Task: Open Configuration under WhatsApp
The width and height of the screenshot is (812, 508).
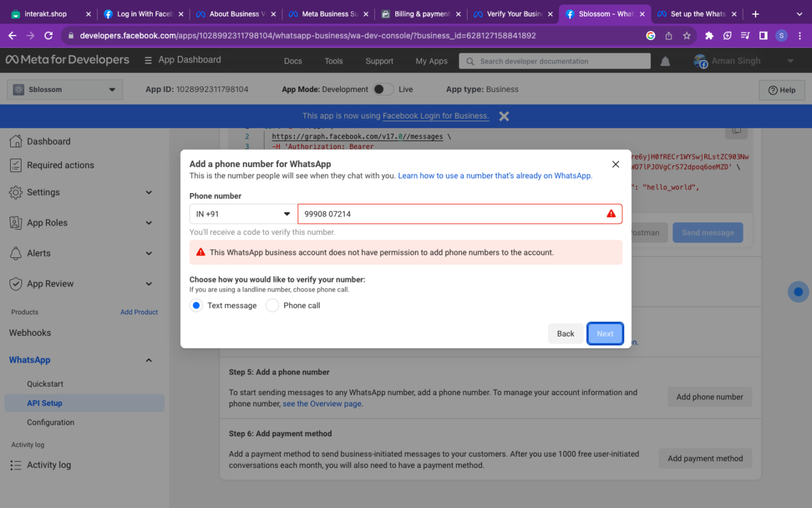Action: [51, 422]
